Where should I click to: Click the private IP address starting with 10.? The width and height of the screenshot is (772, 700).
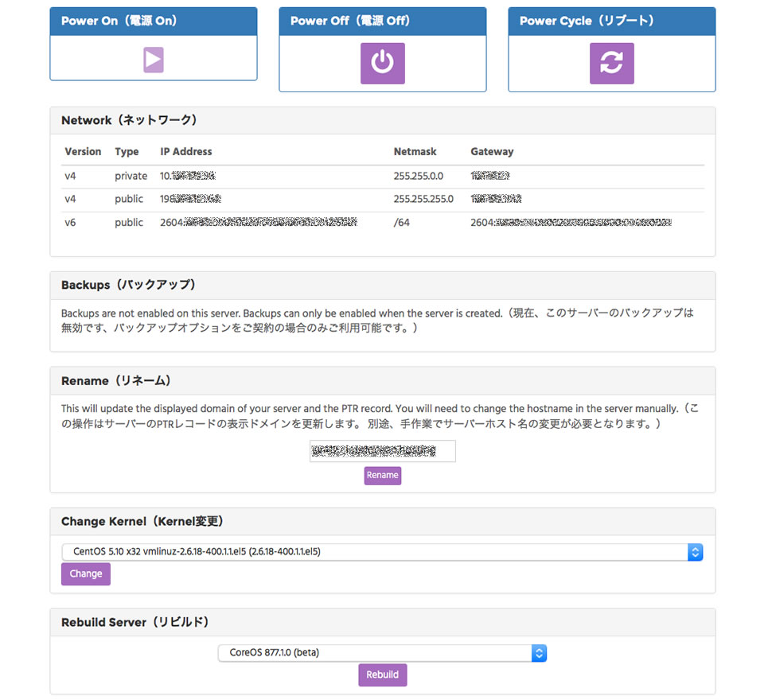point(188,176)
